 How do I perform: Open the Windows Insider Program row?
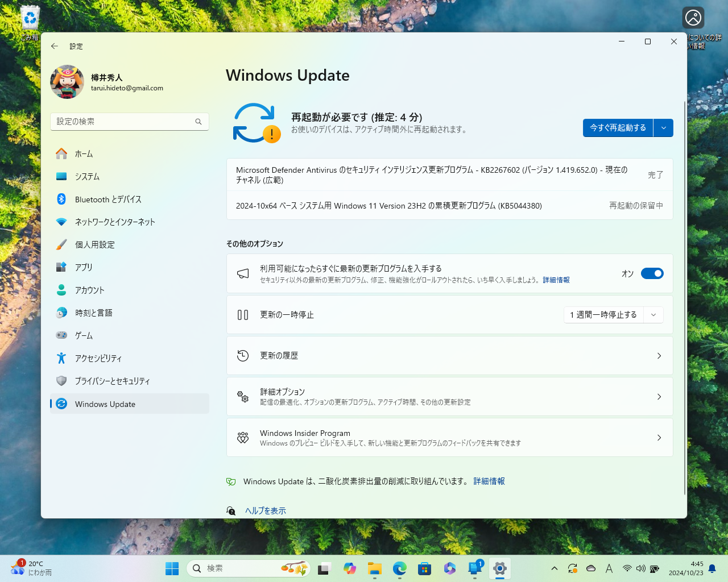450,438
